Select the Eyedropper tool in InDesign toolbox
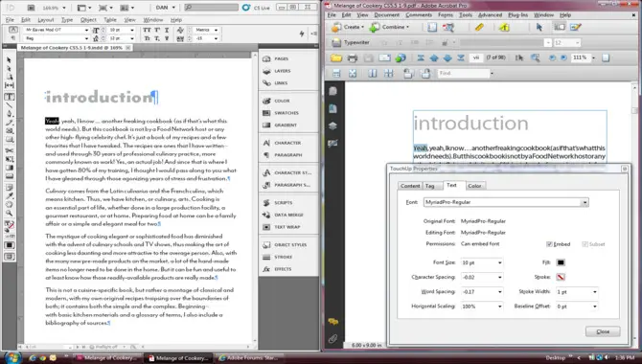Viewport: 642px width, 364px height. point(9,195)
